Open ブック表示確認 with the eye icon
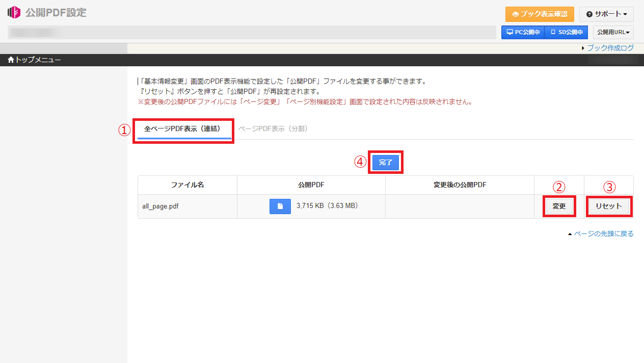Image resolution: width=644 pixels, height=363 pixels. 540,14
